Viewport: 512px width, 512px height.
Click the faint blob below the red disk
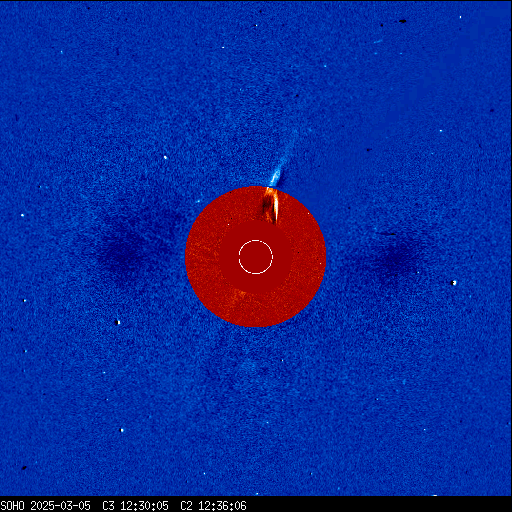tap(250, 367)
